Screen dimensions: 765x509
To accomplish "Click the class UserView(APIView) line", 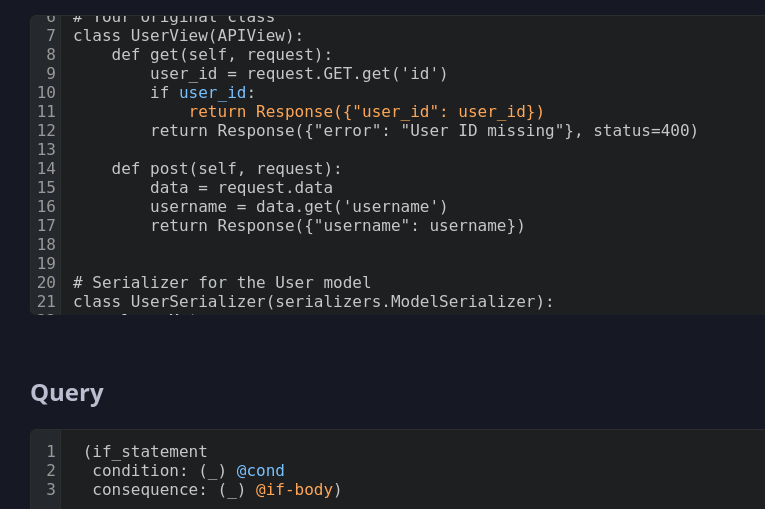I will coord(188,36).
